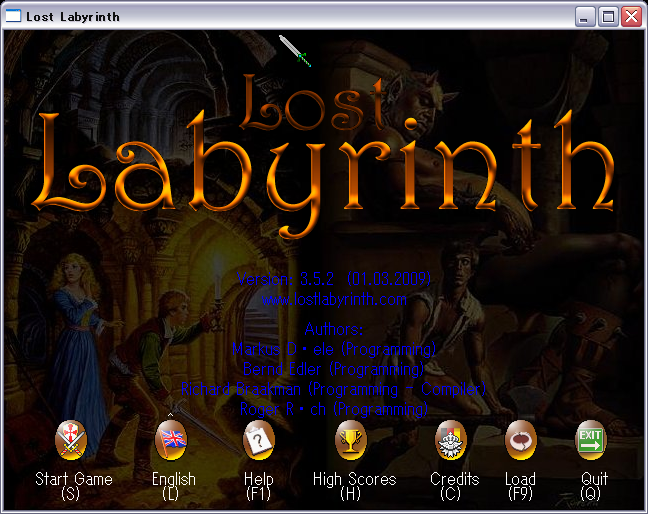
Task: Open the www.lostlabyrinth.com website link
Action: point(334,300)
